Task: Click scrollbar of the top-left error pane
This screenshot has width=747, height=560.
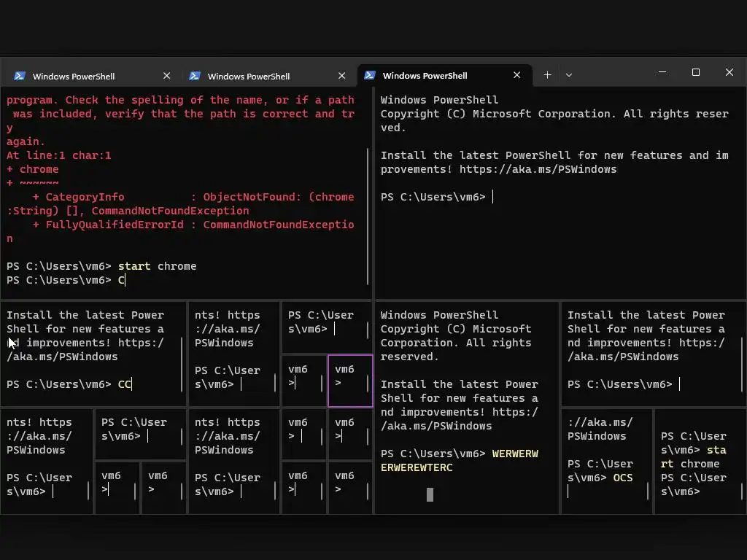Action: pyautogui.click(x=368, y=215)
